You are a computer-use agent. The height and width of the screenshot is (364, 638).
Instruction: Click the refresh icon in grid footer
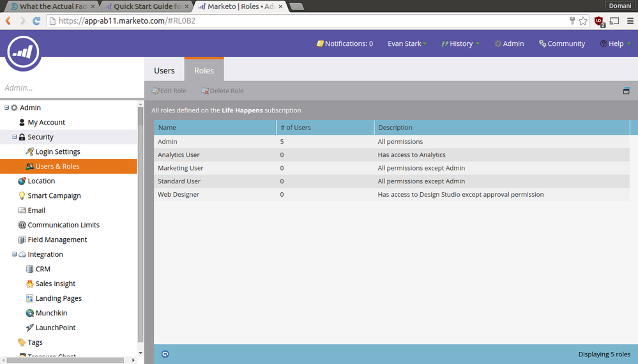[x=165, y=354]
